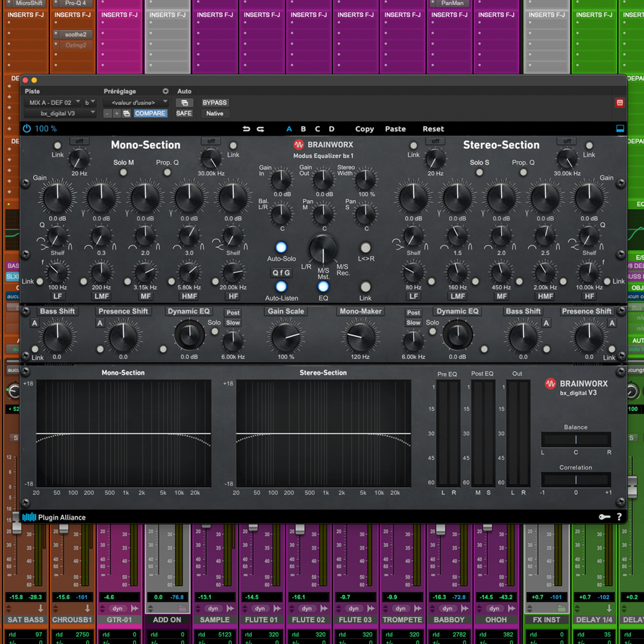Select settings slot C
Viewport: 644px width, 644px height.
317,129
